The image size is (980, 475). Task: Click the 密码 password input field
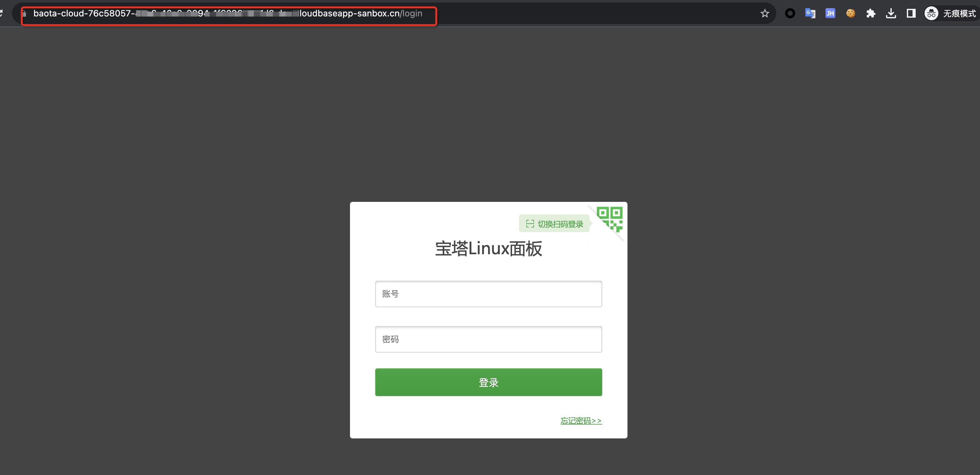click(x=488, y=339)
